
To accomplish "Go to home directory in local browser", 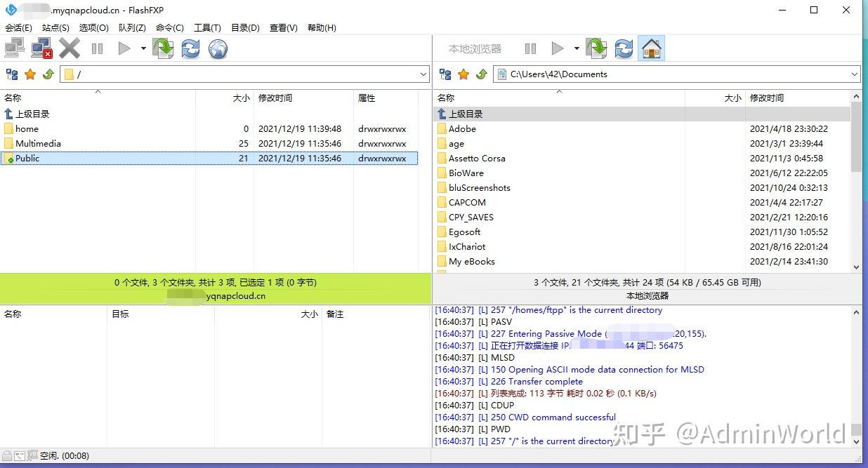I will (x=651, y=48).
